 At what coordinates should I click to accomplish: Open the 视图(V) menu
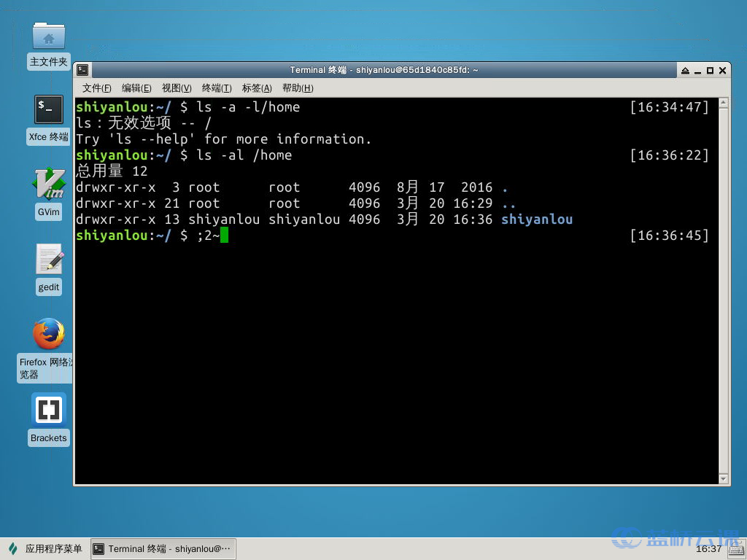(x=177, y=88)
